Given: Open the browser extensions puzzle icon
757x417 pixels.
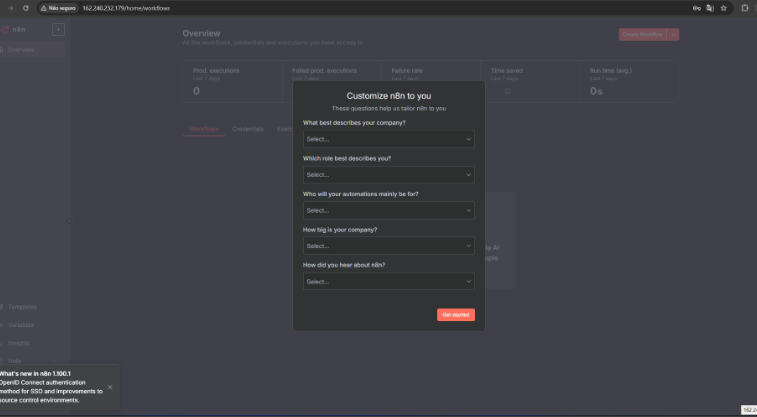Looking at the screenshot, I should [745, 8].
